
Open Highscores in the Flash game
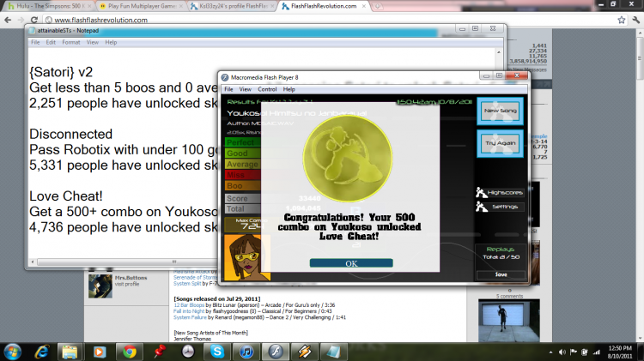click(500, 192)
